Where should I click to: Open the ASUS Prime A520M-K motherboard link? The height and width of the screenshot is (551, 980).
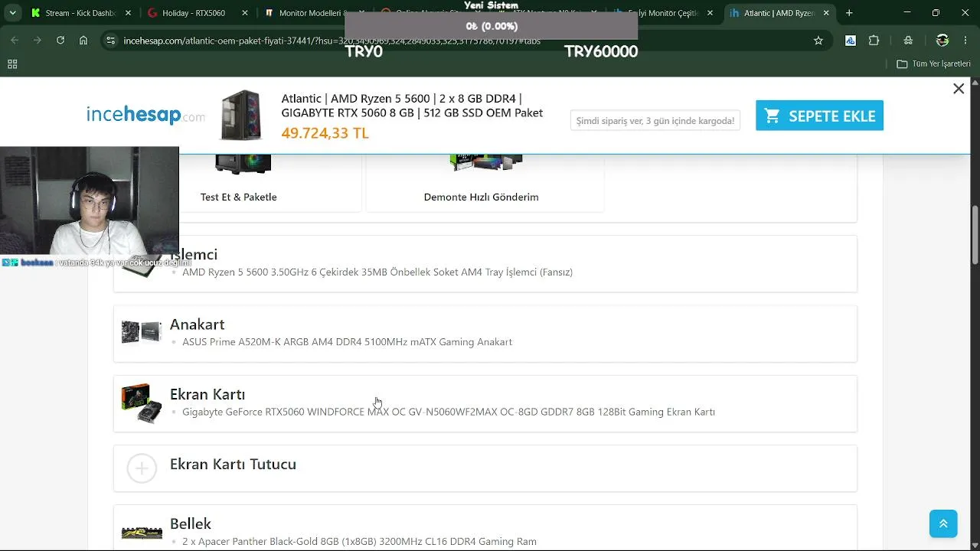pyautogui.click(x=347, y=342)
